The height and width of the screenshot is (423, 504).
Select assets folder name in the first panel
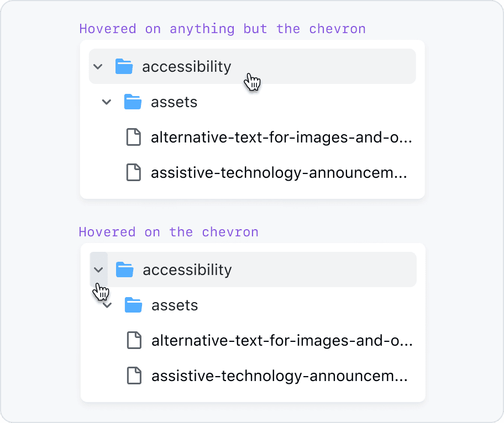pos(174,102)
